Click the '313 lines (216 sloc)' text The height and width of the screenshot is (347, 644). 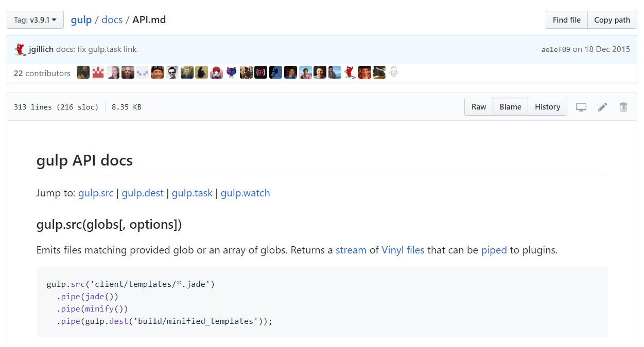click(56, 107)
